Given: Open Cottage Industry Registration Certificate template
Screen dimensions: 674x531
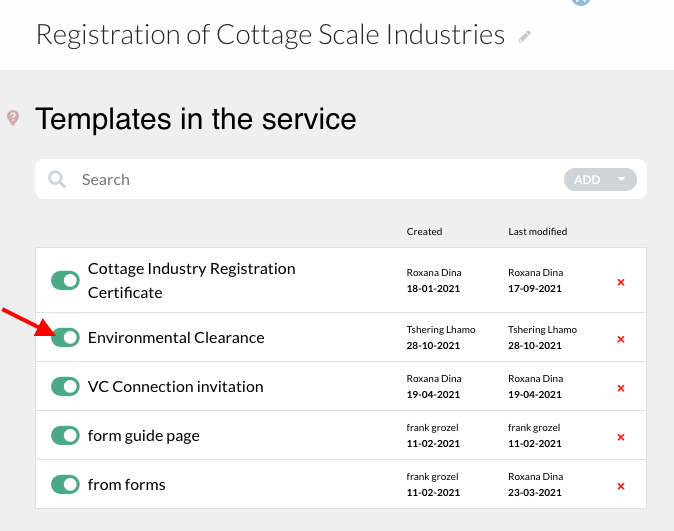Looking at the screenshot, I should point(191,280).
